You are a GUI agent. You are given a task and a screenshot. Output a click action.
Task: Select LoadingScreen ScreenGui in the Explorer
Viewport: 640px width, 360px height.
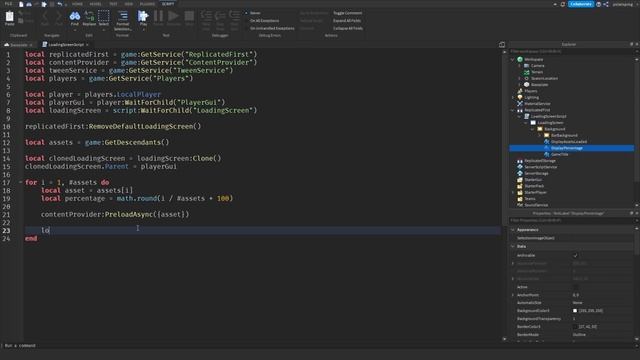[x=550, y=122]
